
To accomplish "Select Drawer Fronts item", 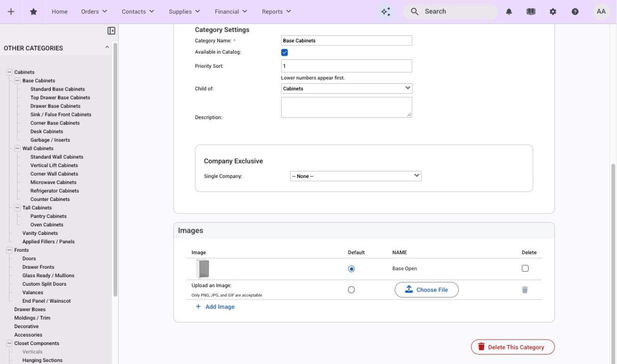I will 38,267.
